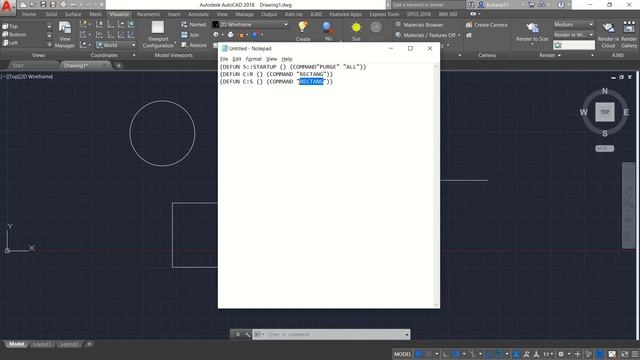The height and width of the screenshot is (360, 640).
Task: Open Customization menu icon in status bar
Action: (x=635, y=354)
